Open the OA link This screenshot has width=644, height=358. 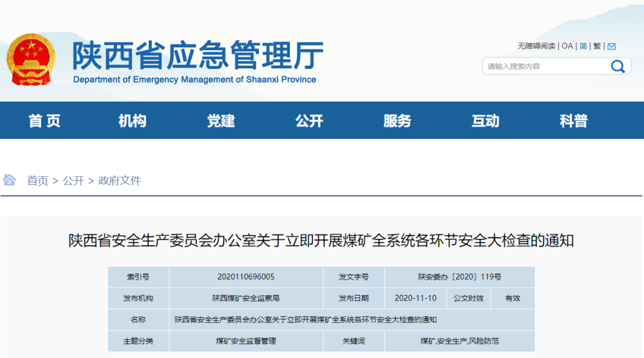(x=567, y=46)
